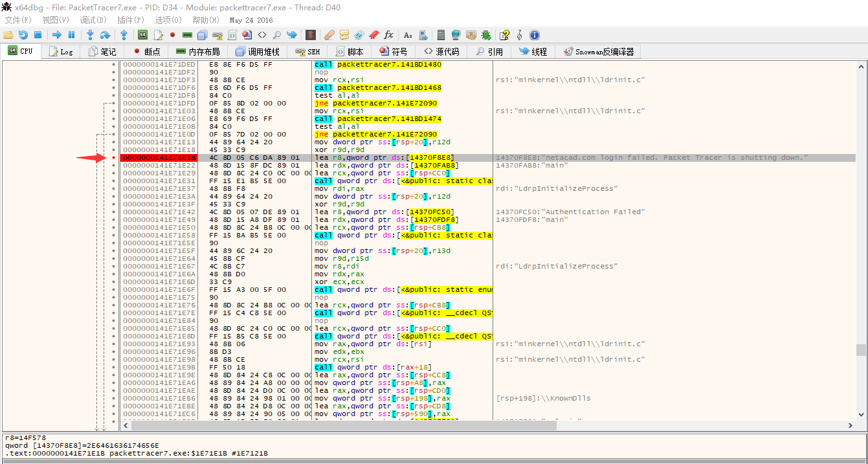Open the 文件(F) menu

point(18,19)
